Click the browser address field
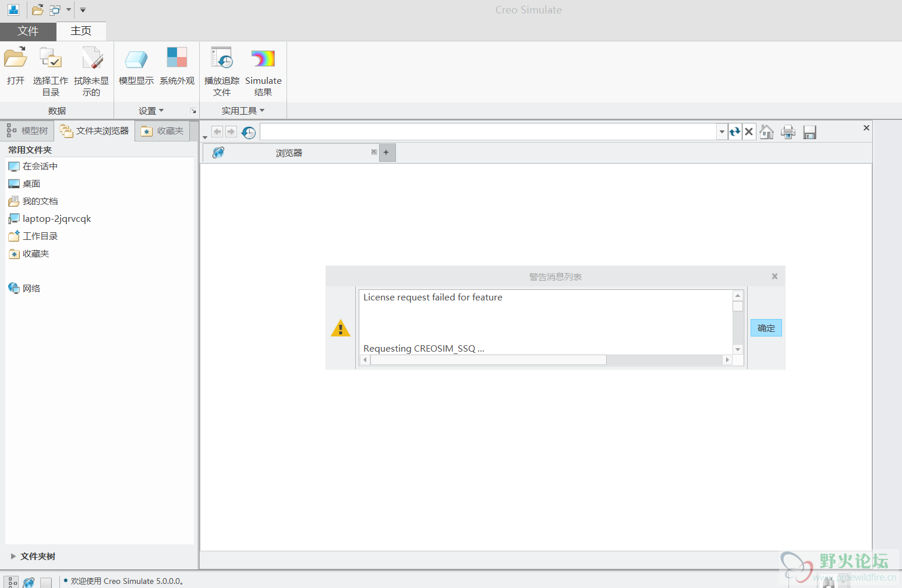 point(488,132)
